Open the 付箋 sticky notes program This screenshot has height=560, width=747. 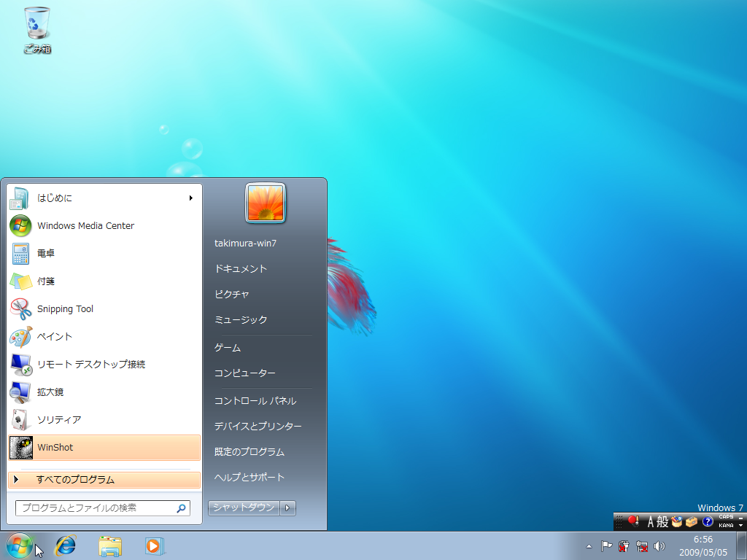pos(104,281)
